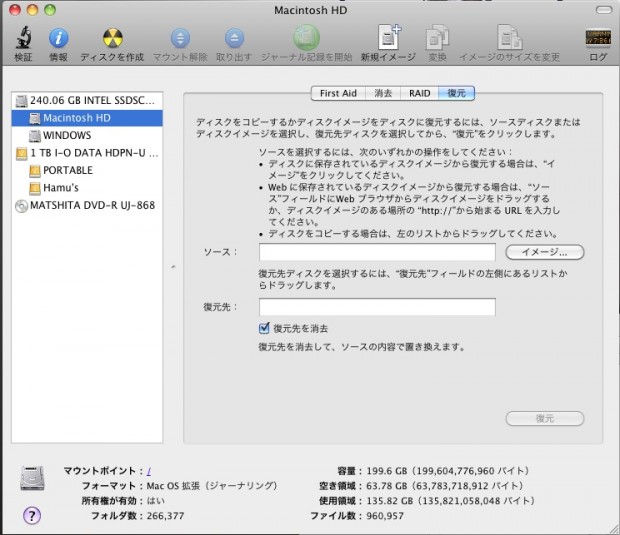Click the イメージのサイズを変更 toolbar icon
620x535 pixels.
point(509,38)
